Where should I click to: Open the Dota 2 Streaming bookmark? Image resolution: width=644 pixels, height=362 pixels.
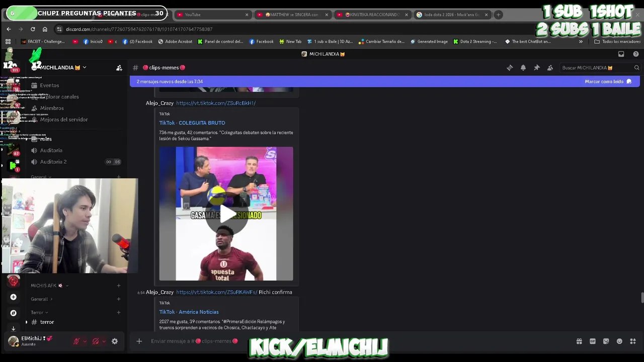coord(475,42)
